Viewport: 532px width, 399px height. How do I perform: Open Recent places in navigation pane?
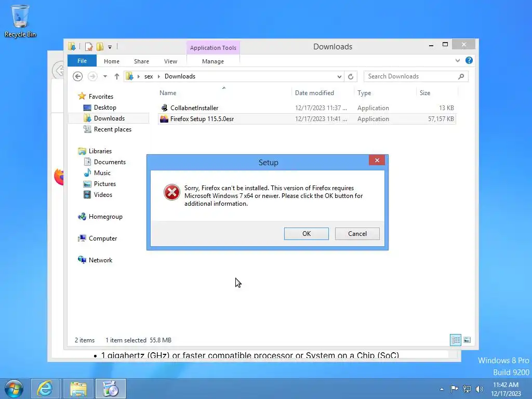pyautogui.click(x=112, y=129)
